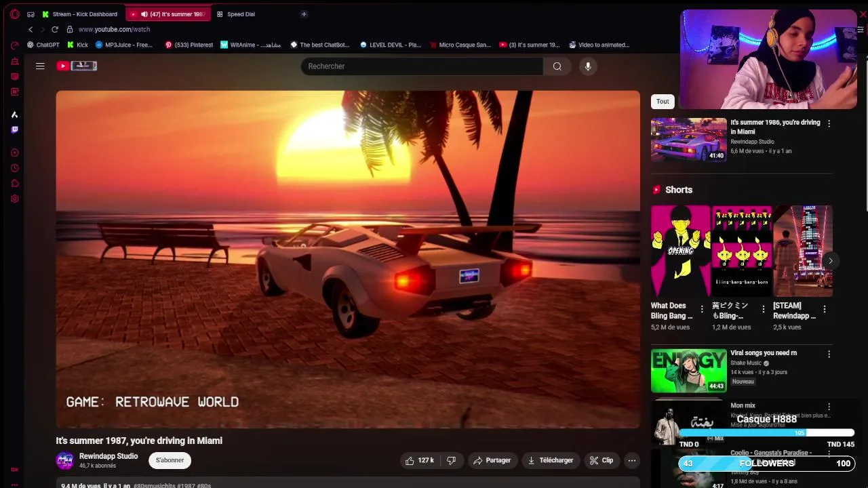Open 'Viral songs you need' video title
This screenshot has height=488, width=868.
[x=764, y=353]
